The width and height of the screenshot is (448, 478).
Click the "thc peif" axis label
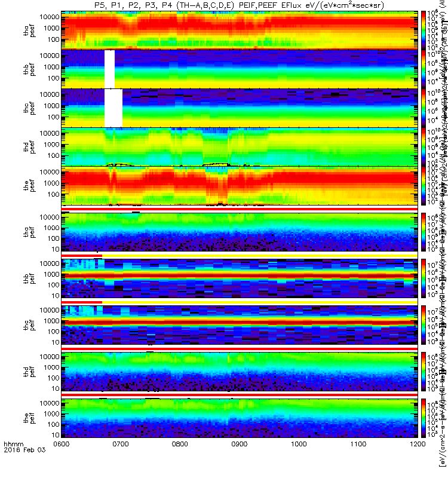pyautogui.click(x=29, y=325)
